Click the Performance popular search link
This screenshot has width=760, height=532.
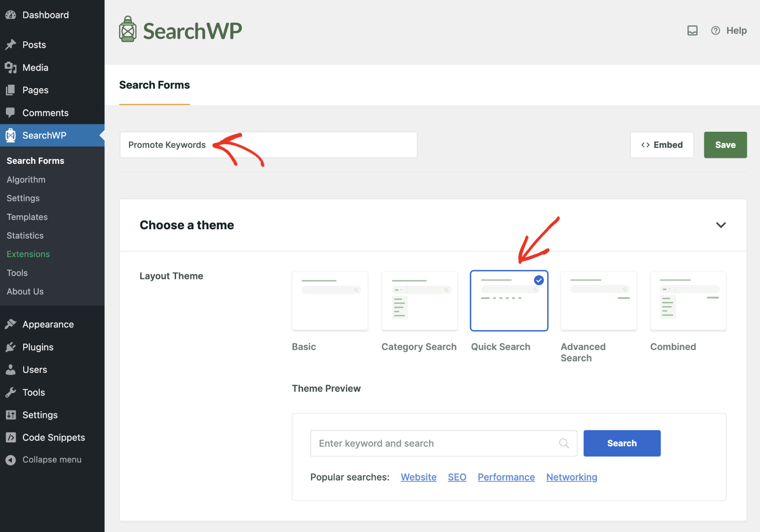point(506,477)
